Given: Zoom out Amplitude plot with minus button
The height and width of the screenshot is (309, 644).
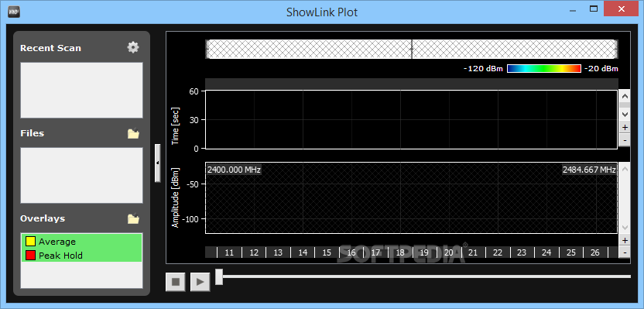Looking at the screenshot, I should pos(625,252).
